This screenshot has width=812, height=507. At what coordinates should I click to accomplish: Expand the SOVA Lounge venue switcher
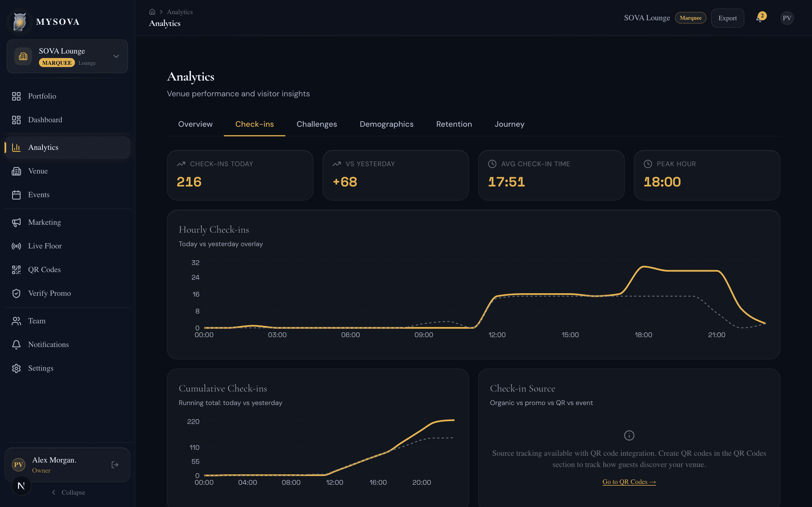(x=116, y=56)
